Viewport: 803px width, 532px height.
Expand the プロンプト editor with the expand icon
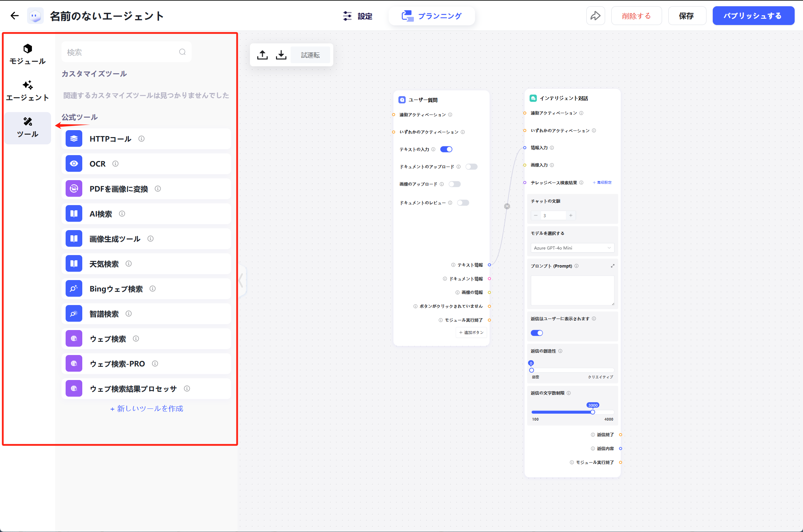coord(612,266)
